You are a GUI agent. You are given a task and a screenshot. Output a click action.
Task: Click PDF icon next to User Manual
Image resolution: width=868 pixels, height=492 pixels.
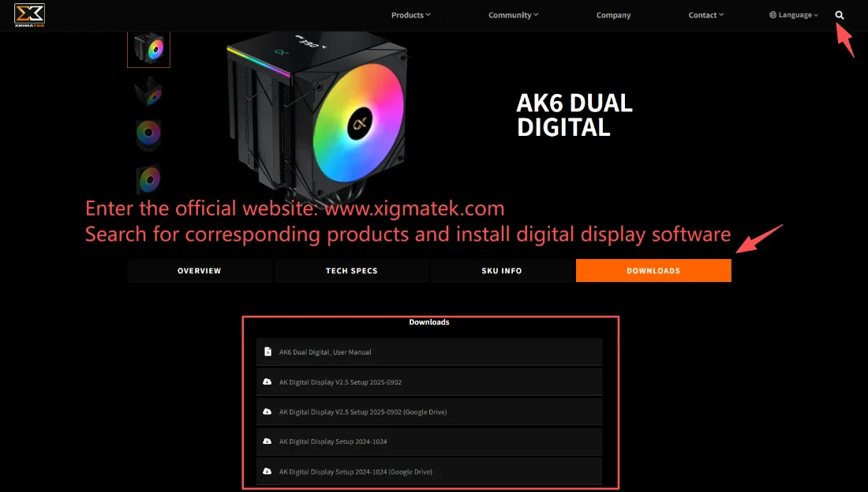tap(268, 351)
